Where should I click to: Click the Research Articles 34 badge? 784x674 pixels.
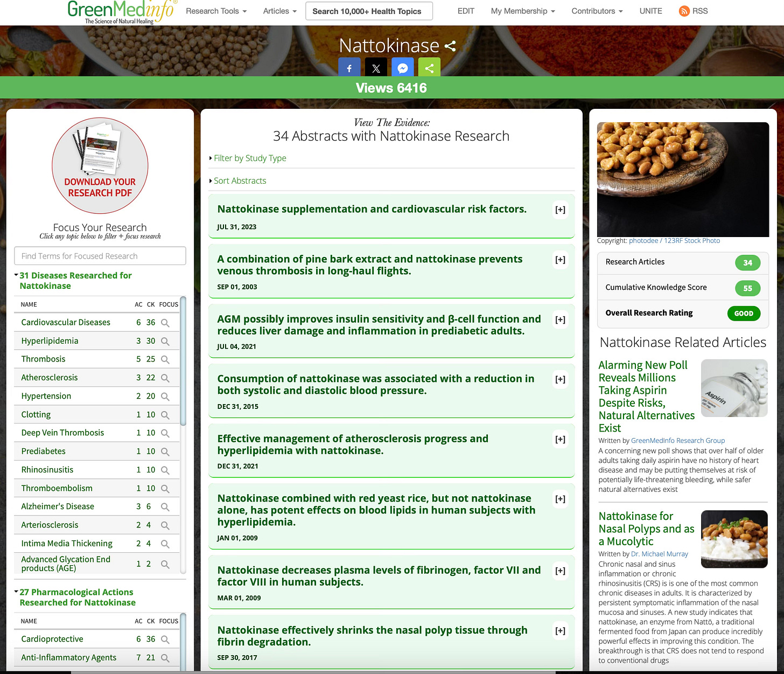(x=747, y=263)
